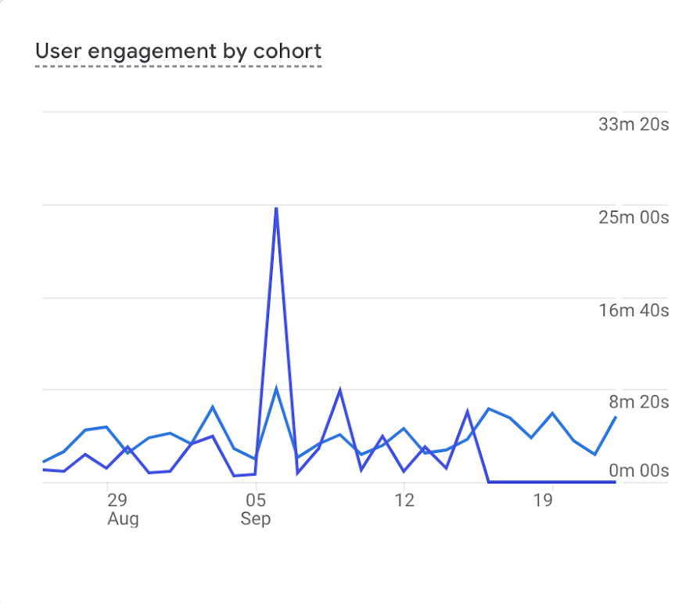Click the light blue line's peak above 19
The image size is (700, 604).
(552, 412)
